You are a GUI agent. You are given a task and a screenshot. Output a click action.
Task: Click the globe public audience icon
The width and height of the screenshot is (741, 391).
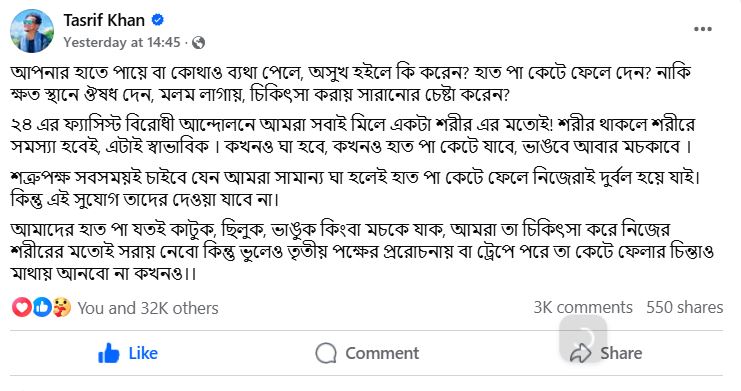click(198, 43)
